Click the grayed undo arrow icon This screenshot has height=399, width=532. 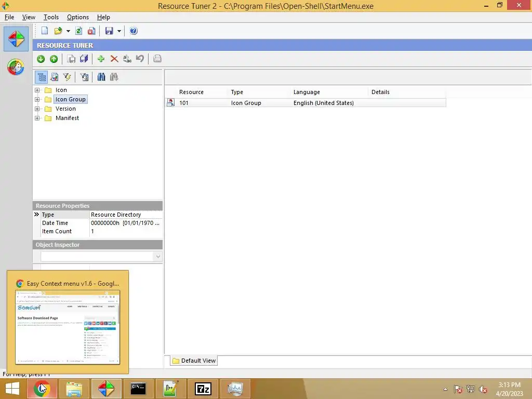tap(140, 59)
